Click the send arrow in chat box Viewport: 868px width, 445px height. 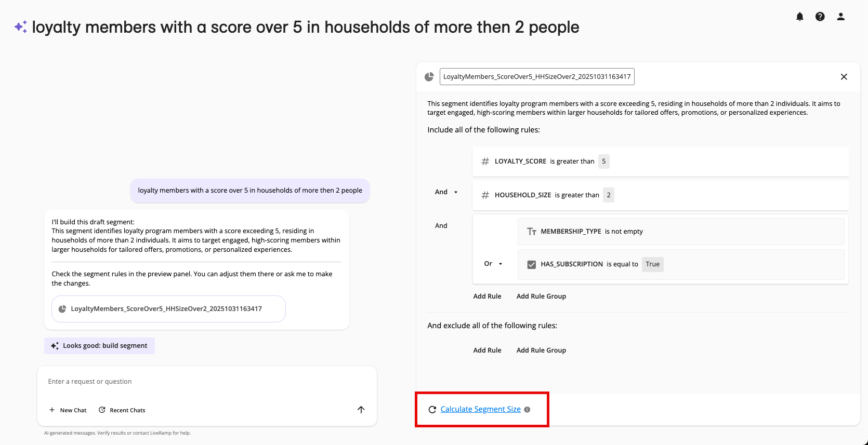361,410
